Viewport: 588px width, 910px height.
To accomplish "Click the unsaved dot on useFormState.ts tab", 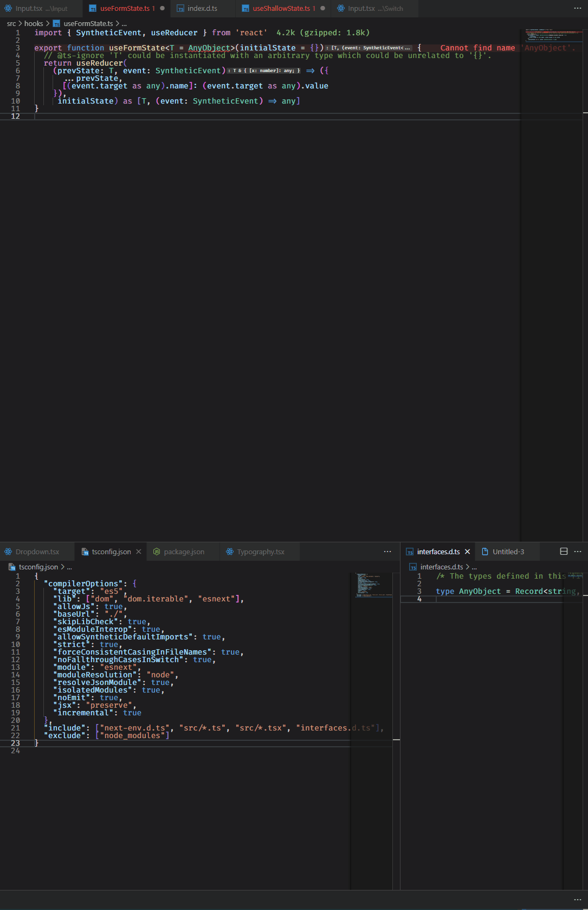I will pyautogui.click(x=162, y=9).
